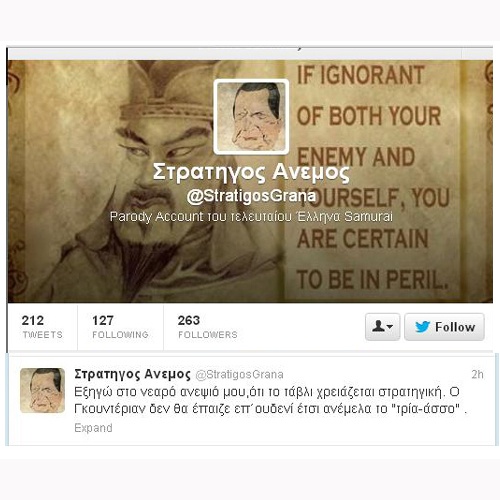View the 212 Tweets count

(x=42, y=327)
